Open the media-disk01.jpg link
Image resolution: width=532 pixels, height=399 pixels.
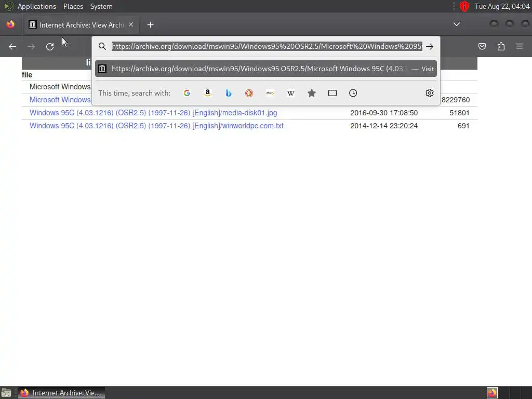click(153, 113)
